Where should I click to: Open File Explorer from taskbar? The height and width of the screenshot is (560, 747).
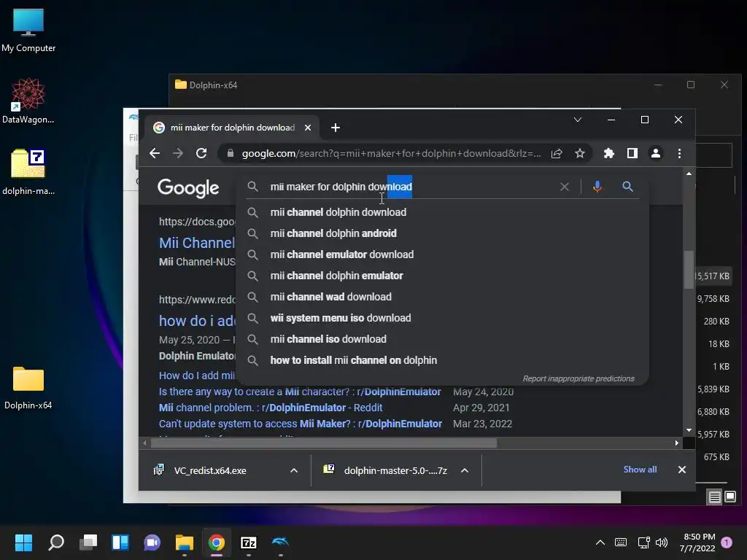click(x=185, y=542)
